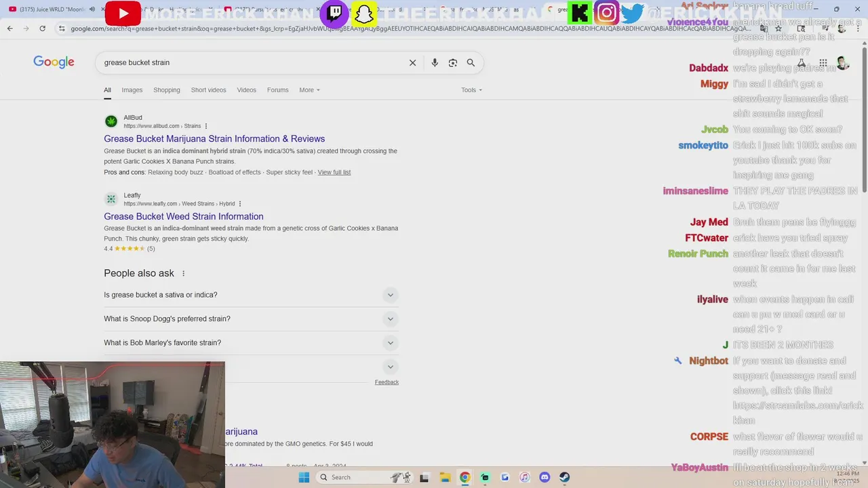Submit search with the magnifier icon
The image size is (868, 488).
(x=471, y=62)
